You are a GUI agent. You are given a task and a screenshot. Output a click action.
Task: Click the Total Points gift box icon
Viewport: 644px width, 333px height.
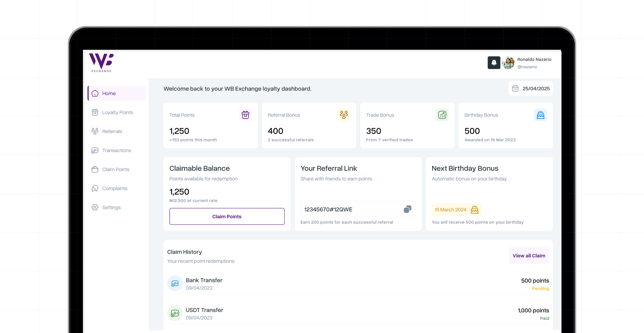coord(245,115)
